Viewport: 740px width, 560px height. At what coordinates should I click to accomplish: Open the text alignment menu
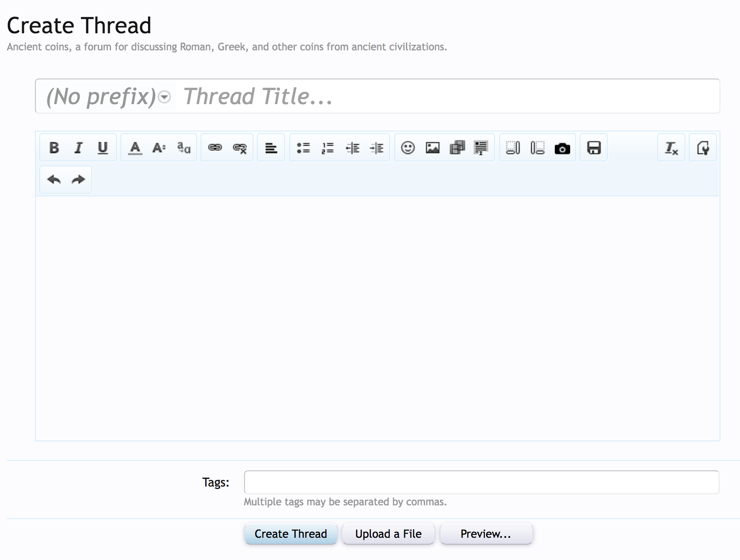(x=271, y=148)
